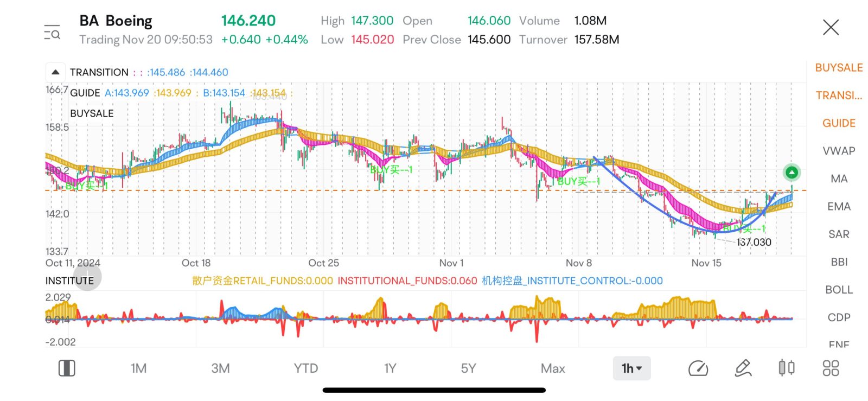Screen dimensions: 868x401
Task: Open the 1h interval dropdown
Action: point(631,368)
